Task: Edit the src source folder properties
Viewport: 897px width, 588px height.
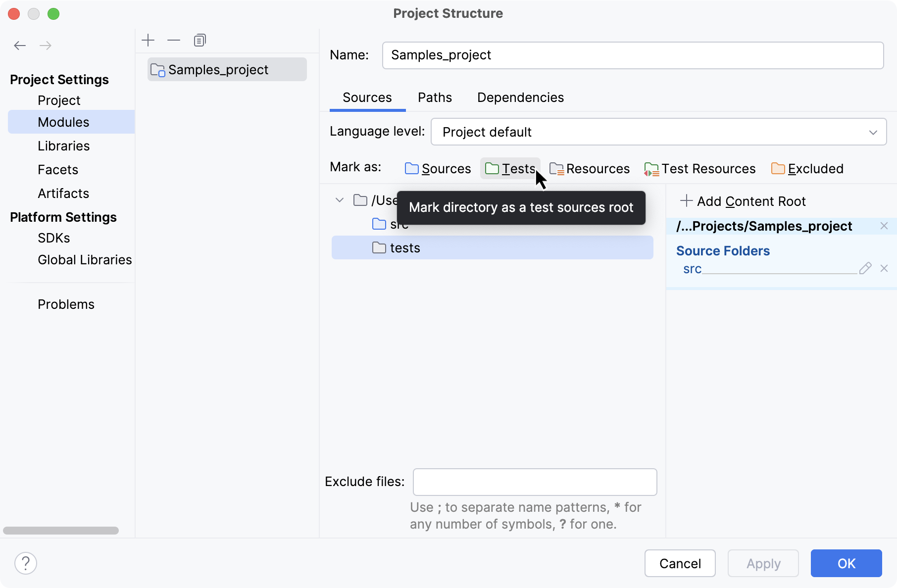Action: [x=865, y=268]
